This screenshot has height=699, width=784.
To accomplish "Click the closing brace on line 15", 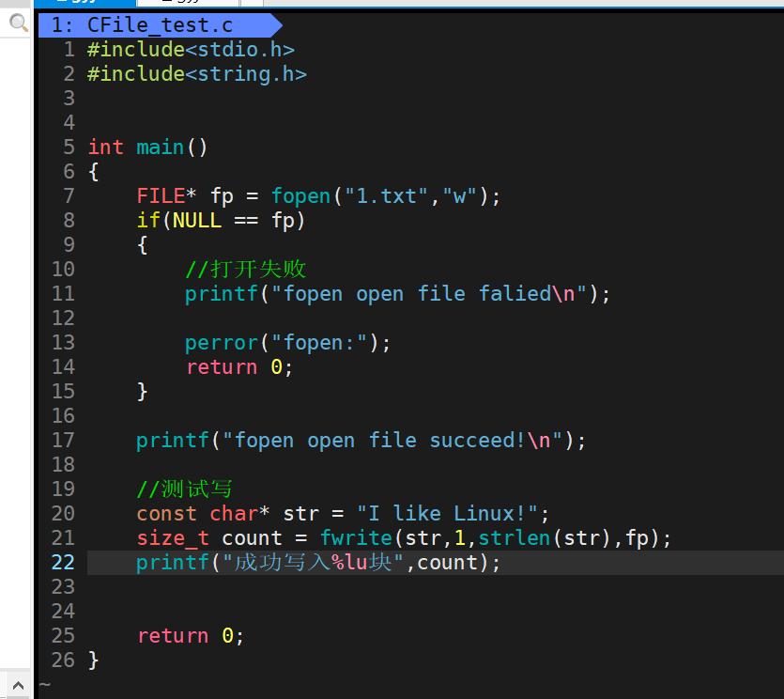I will pyautogui.click(x=142, y=392).
